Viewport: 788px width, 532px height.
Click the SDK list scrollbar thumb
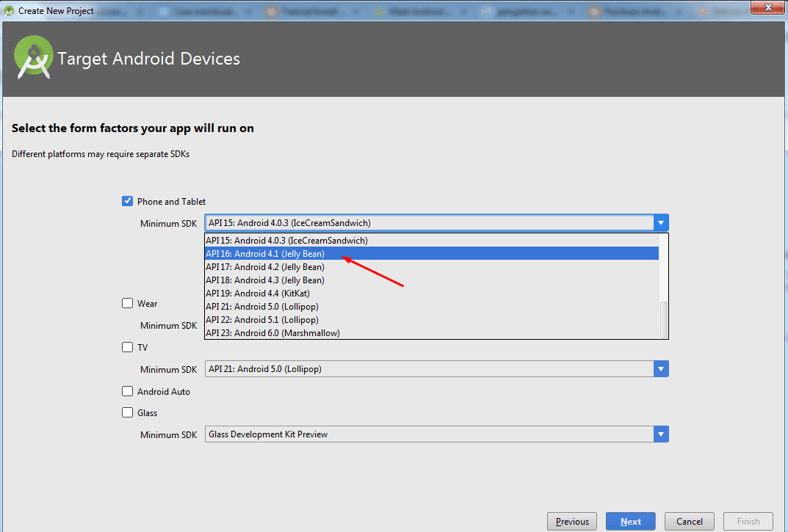tap(664, 319)
